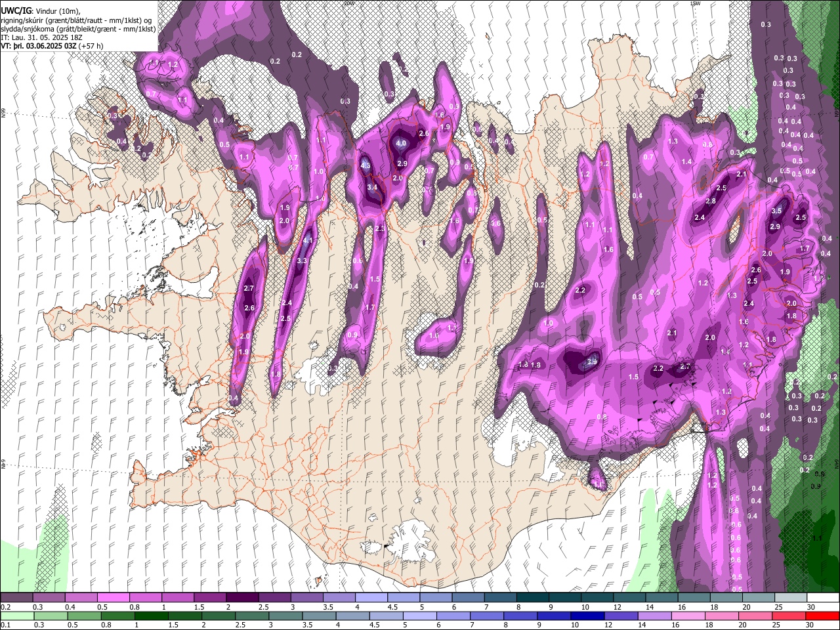Click the map value label 2.8
This screenshot has height=630, width=840.
[711, 201]
